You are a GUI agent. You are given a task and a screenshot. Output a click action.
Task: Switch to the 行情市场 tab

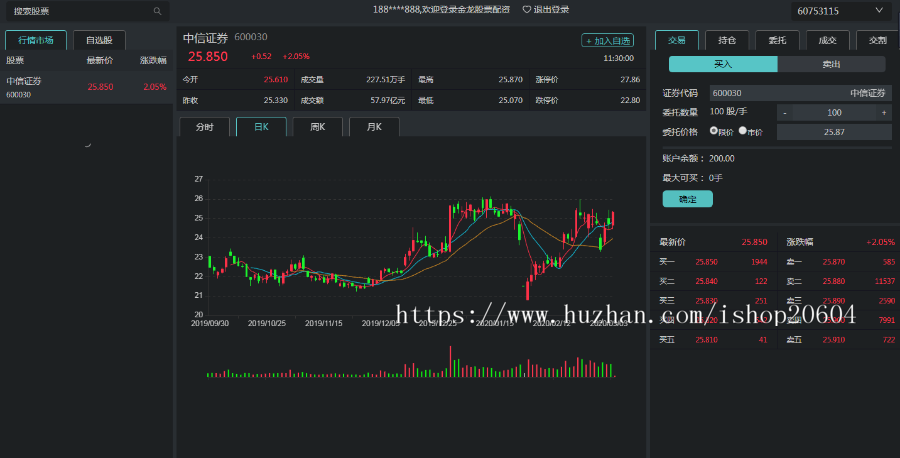(36, 40)
